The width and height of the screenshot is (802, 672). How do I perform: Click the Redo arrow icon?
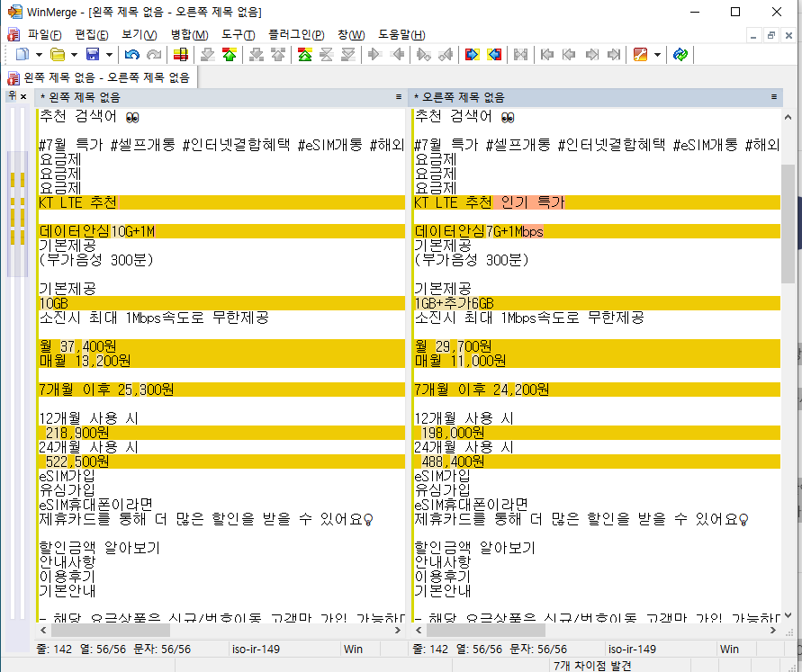pos(154,54)
